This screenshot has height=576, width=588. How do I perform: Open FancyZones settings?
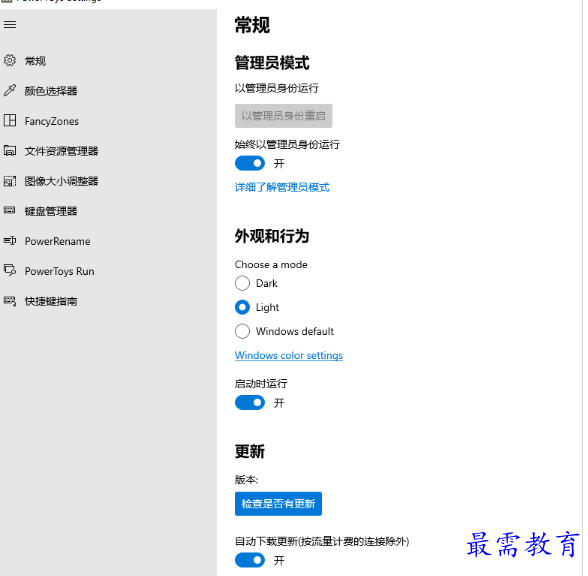[x=108, y=121]
